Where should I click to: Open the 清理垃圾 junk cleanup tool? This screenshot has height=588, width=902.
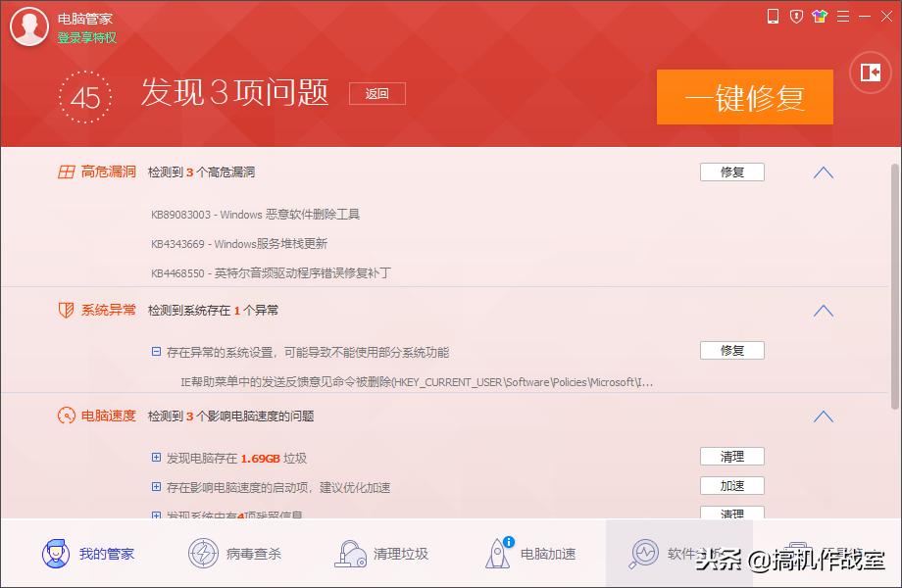(382, 553)
